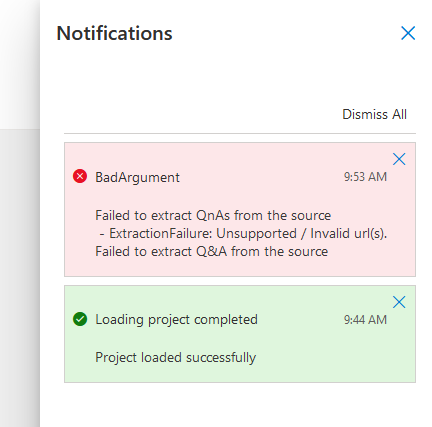Click the 9:53 AM timestamp

pyautogui.click(x=365, y=177)
